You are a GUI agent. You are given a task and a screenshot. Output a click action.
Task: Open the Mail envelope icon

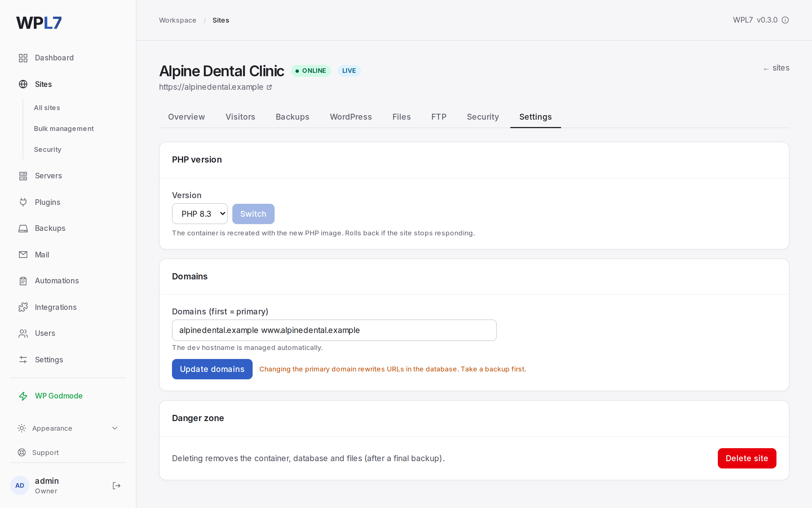[x=23, y=255]
